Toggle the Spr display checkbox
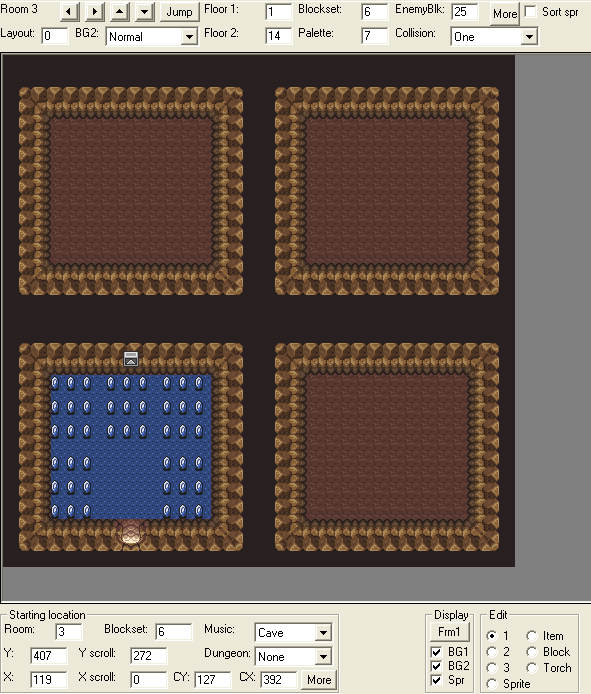Viewport: 591px width, 694px height. (436, 680)
